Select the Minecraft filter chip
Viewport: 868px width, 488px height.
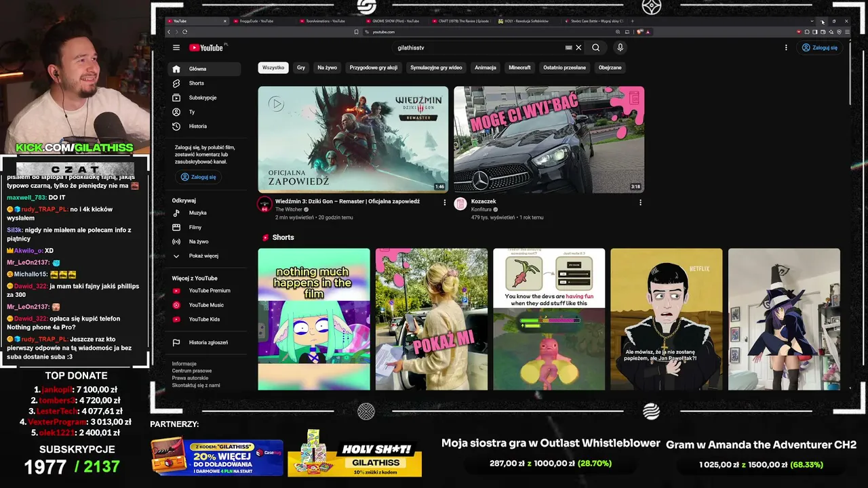pyautogui.click(x=519, y=68)
